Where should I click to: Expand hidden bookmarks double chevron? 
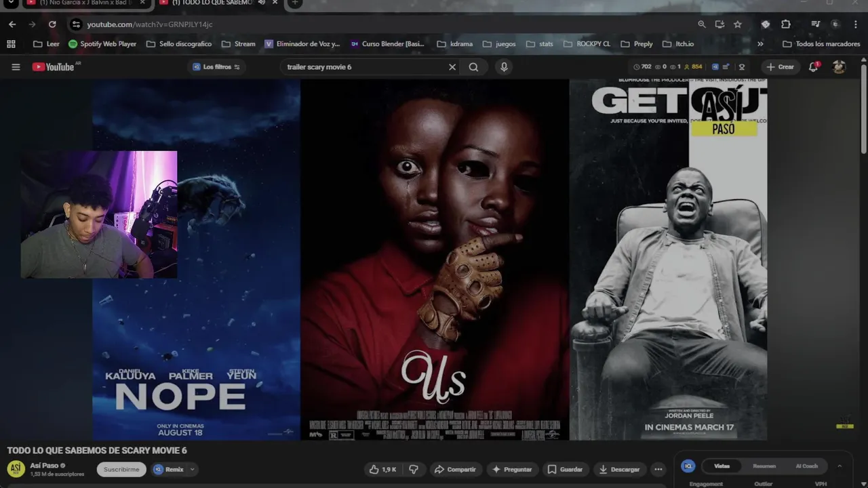pyautogui.click(x=760, y=44)
